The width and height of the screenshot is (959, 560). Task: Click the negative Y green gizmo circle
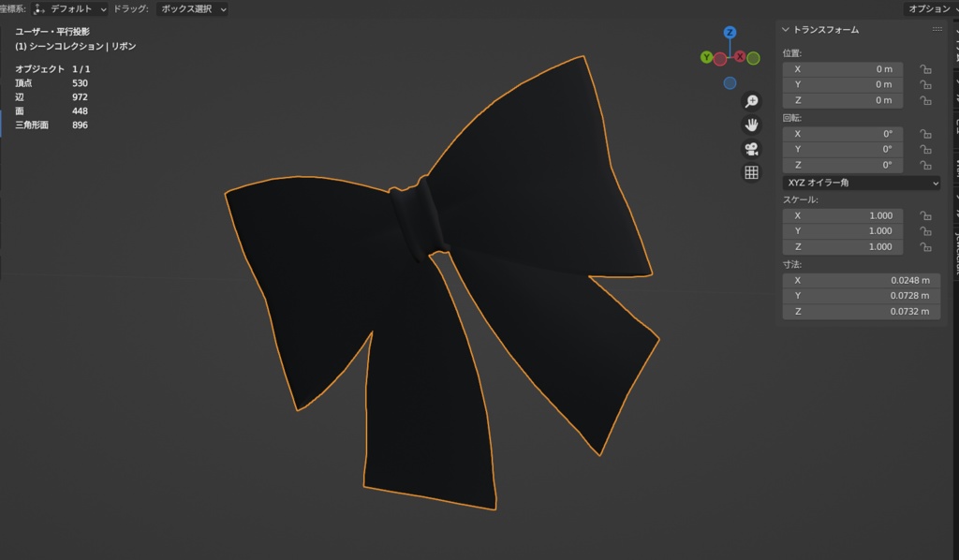click(x=754, y=58)
